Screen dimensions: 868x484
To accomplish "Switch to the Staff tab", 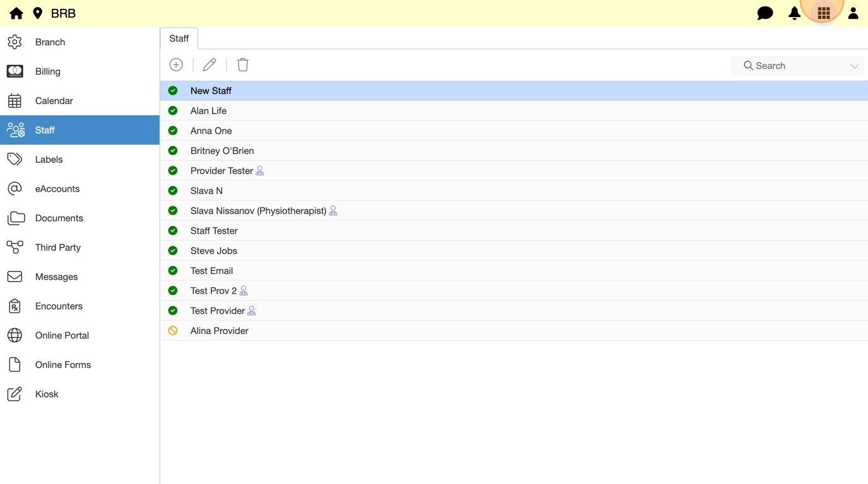I will (x=179, y=38).
